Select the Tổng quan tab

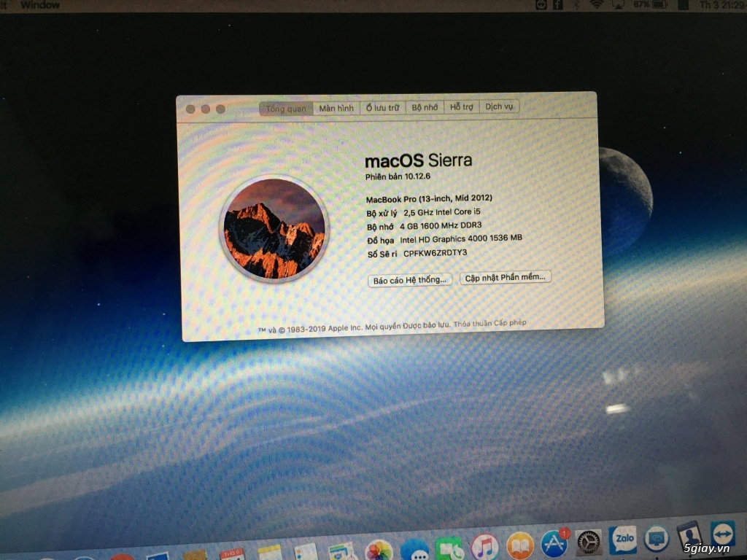[x=286, y=109]
